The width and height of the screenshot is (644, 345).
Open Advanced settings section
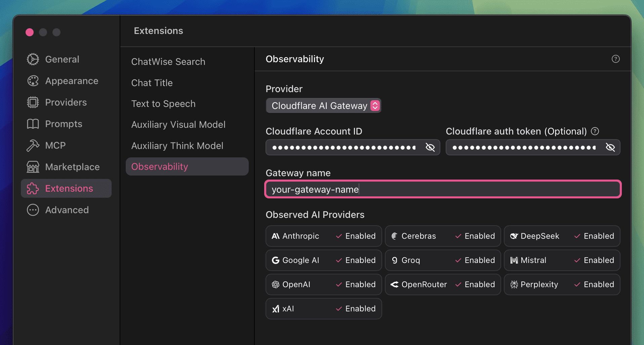(66, 210)
